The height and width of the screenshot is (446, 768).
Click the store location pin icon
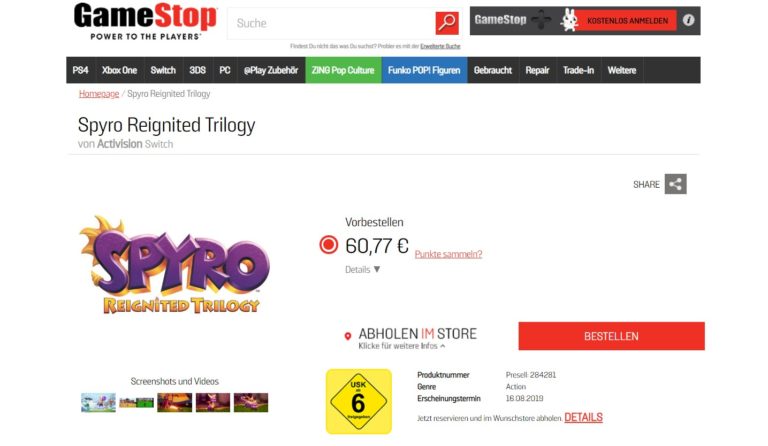(348, 336)
